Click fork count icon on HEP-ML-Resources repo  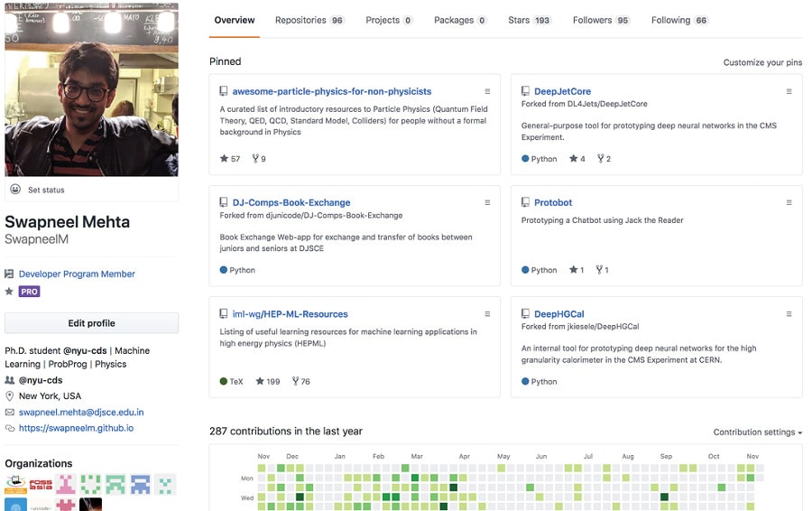(x=295, y=382)
